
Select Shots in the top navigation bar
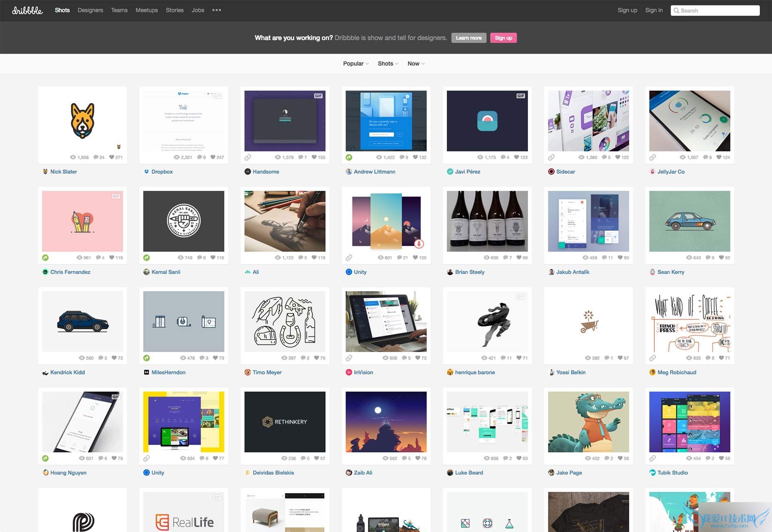click(x=62, y=10)
